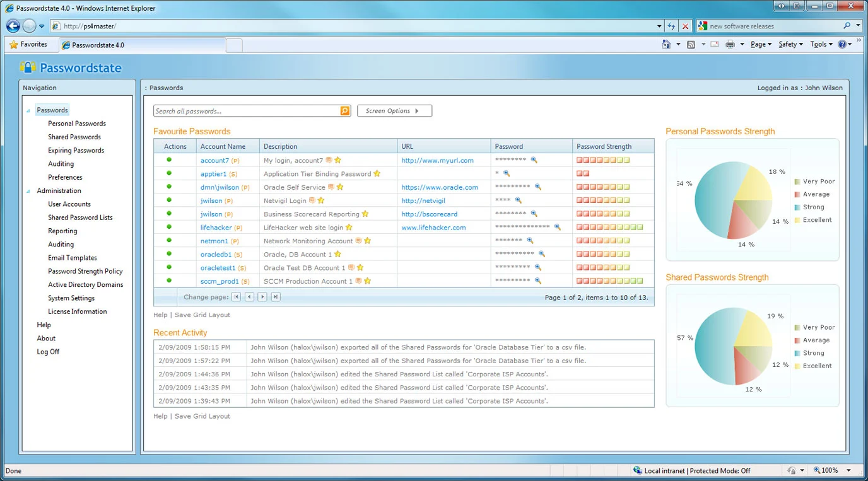Click the password strength bar for lifehacker
The width and height of the screenshot is (868, 481).
[610, 227]
